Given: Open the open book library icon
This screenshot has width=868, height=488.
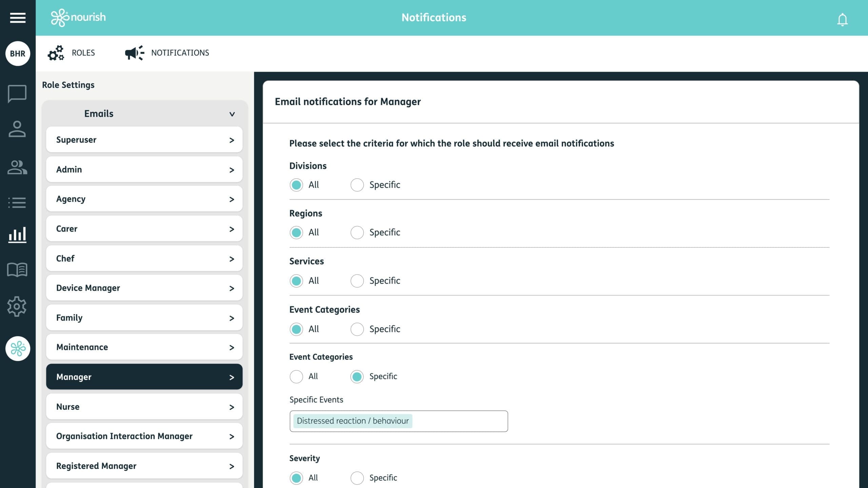Looking at the screenshot, I should (x=17, y=270).
